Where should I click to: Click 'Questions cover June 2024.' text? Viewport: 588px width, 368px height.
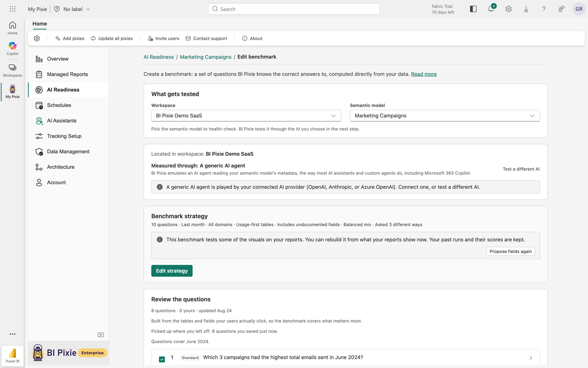180,342
